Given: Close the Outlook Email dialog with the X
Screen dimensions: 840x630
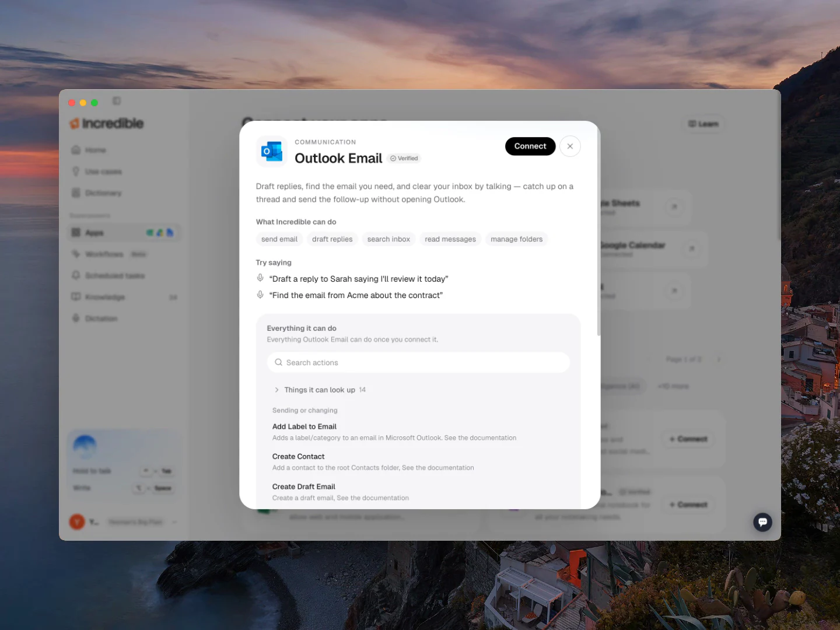Looking at the screenshot, I should 570,146.
